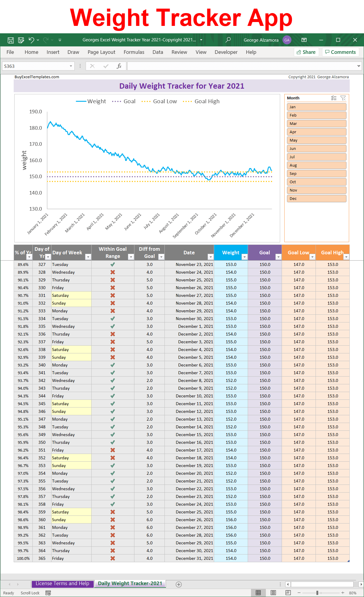Open the Weight column filter dropdown
The height and width of the screenshot is (597, 364).
click(244, 257)
